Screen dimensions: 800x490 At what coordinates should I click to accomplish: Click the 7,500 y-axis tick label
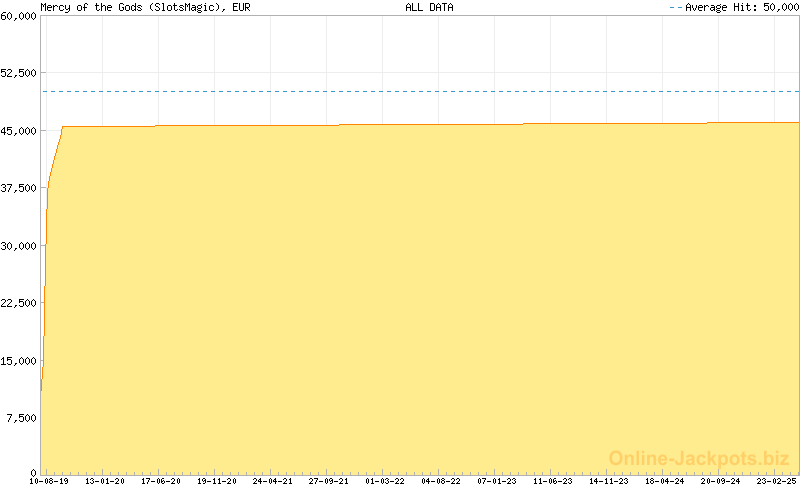(21, 418)
